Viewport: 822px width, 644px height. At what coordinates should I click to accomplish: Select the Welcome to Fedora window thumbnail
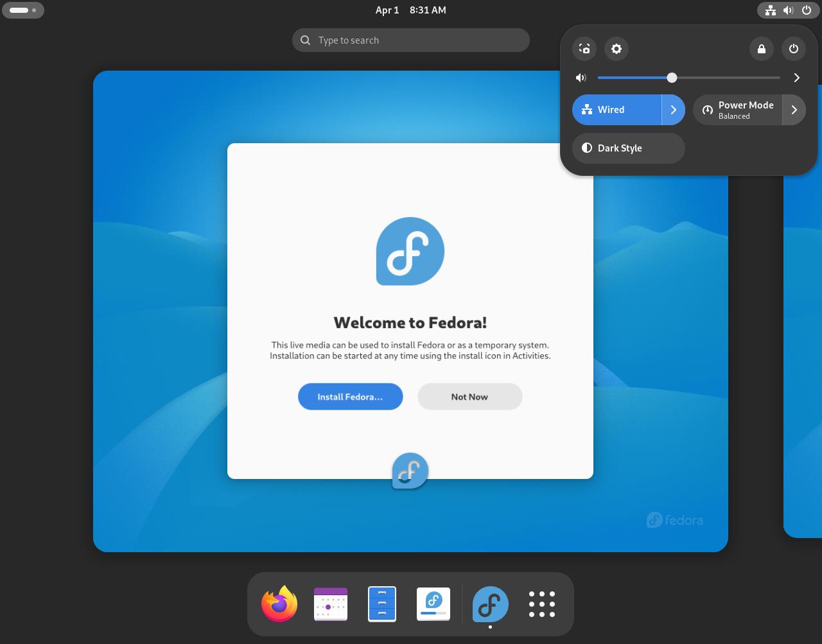pos(410,311)
